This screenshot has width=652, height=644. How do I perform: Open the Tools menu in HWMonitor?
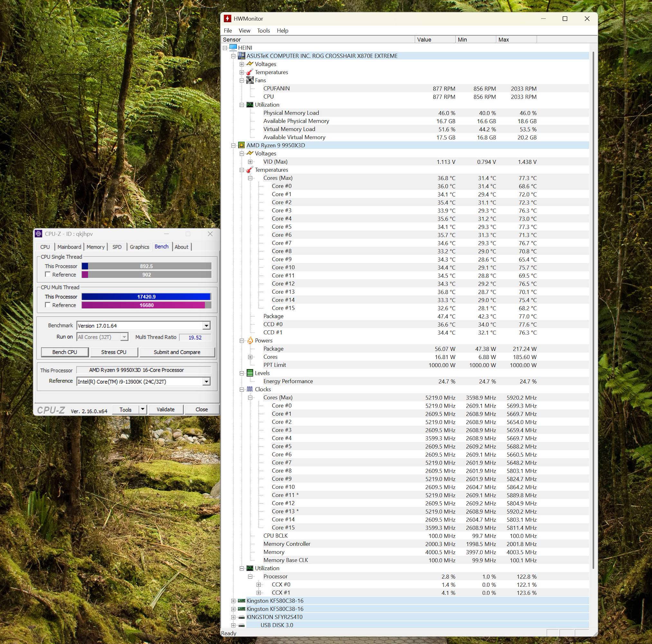263,31
